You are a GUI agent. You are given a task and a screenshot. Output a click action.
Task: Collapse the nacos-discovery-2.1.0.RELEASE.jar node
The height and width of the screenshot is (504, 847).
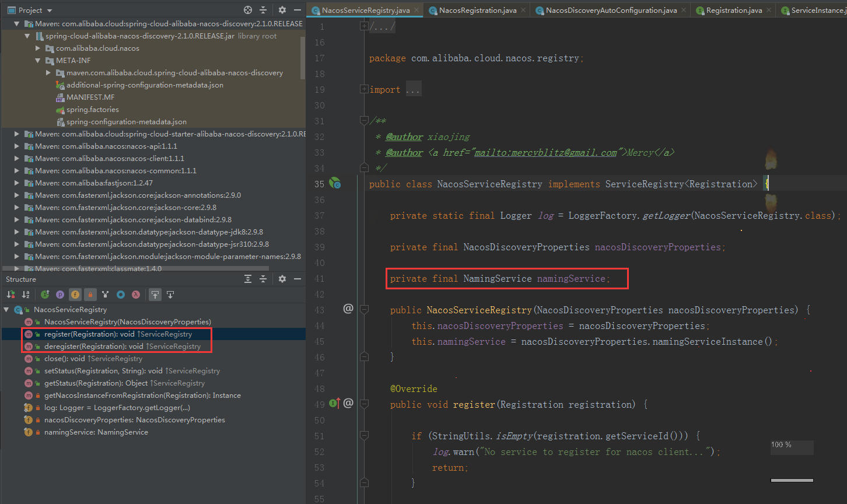click(27, 36)
